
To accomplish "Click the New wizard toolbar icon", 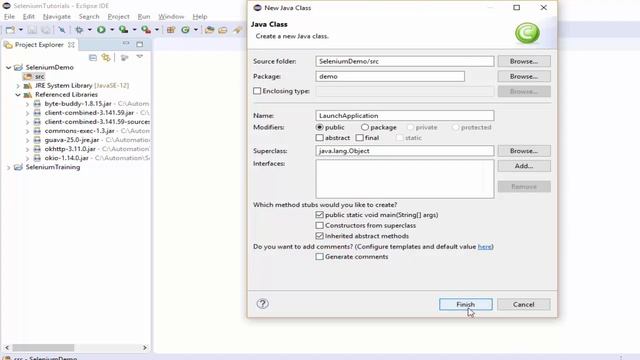I will pos(10,30).
